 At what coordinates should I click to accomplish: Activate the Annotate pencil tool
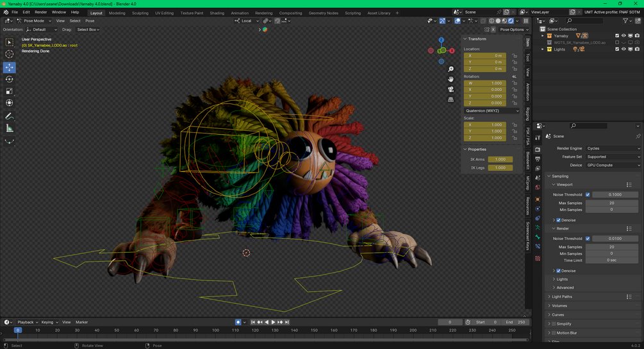pos(10,116)
